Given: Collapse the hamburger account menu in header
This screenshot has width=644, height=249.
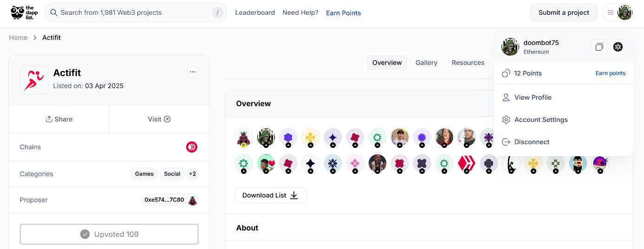Looking at the screenshot, I should 611,13.
